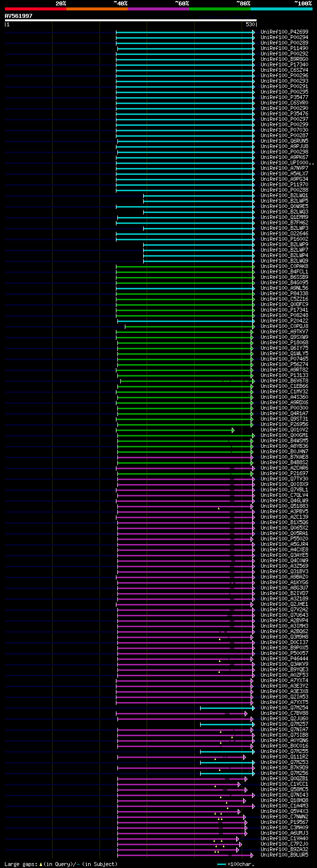Select hit label UniRef100_A9PK67
317x868 pixels.
click(284, 158)
